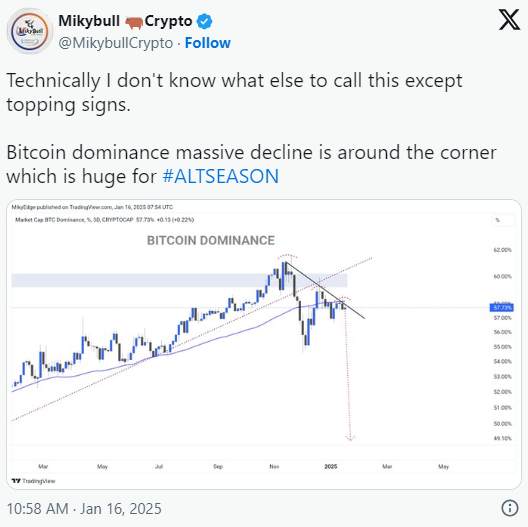Click the TradingView logo in chart
Viewport: 528px width, 527px height.
pyautogui.click(x=33, y=481)
